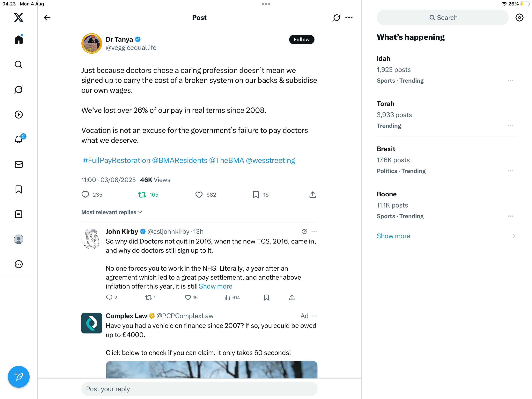Open direct messages envelope
532x399 pixels.
18,164
